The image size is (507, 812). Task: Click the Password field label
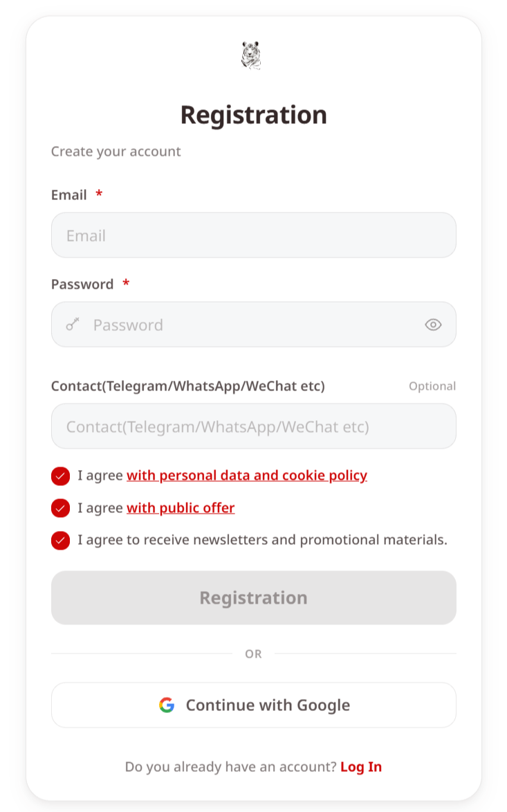click(x=82, y=285)
